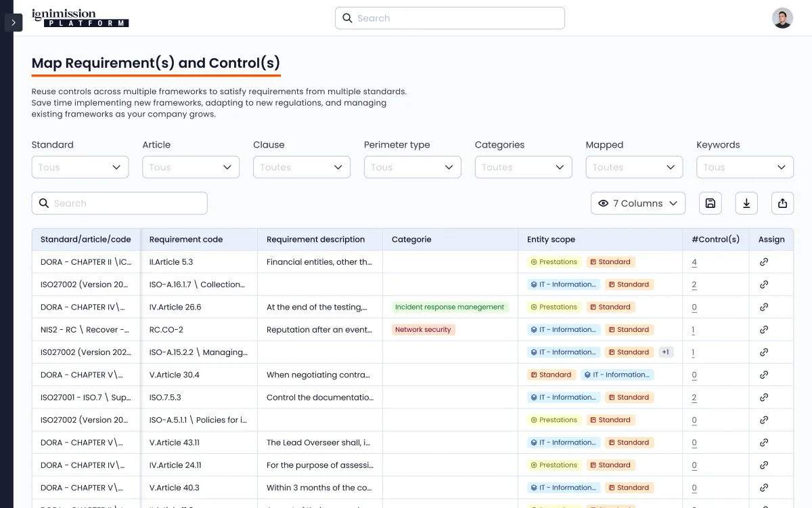This screenshot has width=812, height=508.
Task: Open the user profile avatar
Action: (x=782, y=18)
